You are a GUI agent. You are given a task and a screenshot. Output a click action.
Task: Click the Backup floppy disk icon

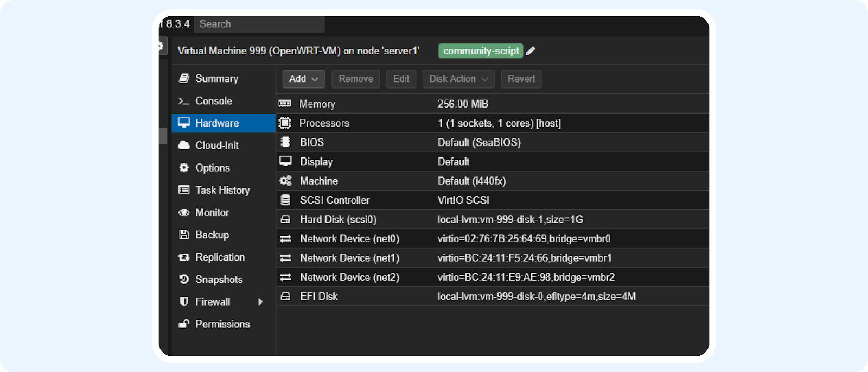click(184, 235)
